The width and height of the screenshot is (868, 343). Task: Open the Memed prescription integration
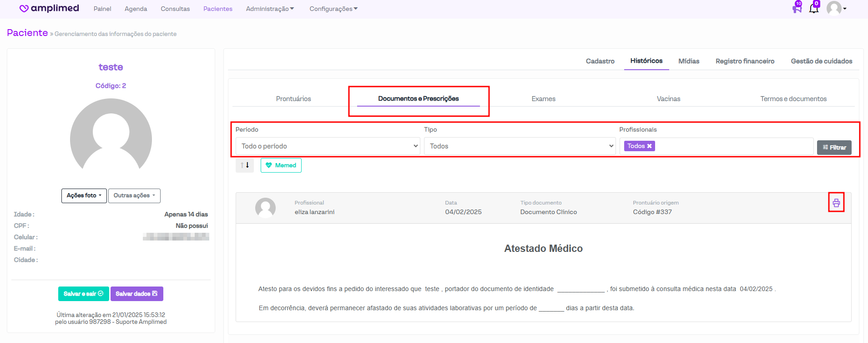(x=281, y=165)
